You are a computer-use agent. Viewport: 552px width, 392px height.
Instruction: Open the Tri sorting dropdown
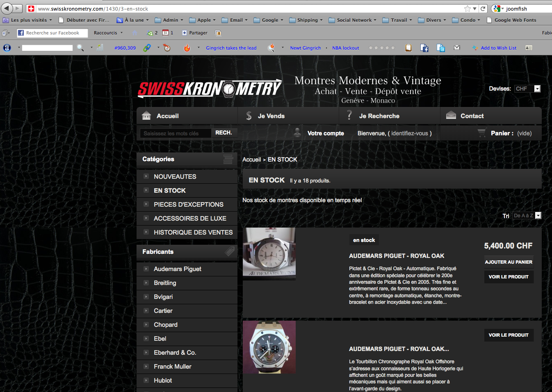(x=527, y=216)
